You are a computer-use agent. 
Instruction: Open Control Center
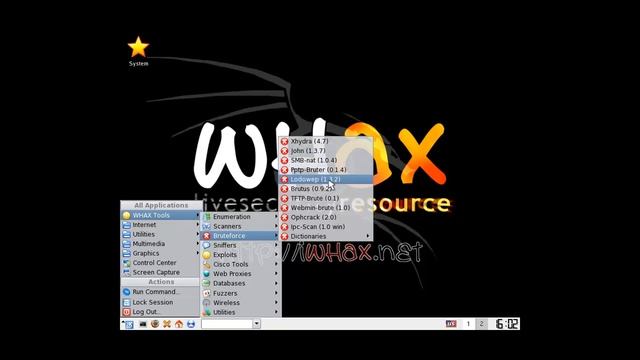[161, 262]
